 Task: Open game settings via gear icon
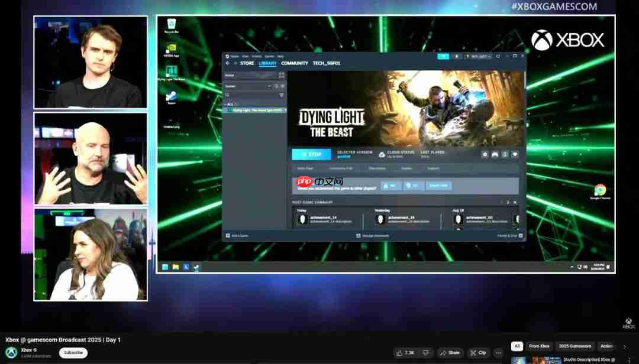[x=485, y=154]
